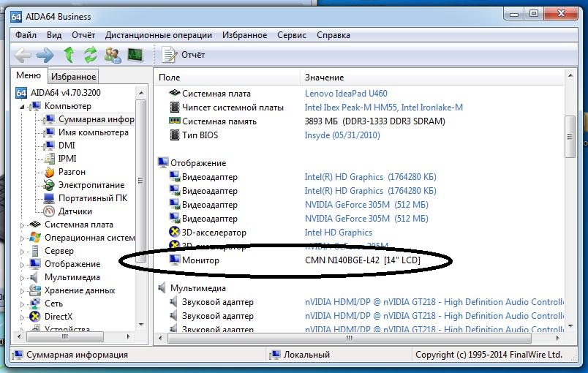
Task: Open Insyde (05/31/2010) BIOS link
Action: pyautogui.click(x=342, y=135)
